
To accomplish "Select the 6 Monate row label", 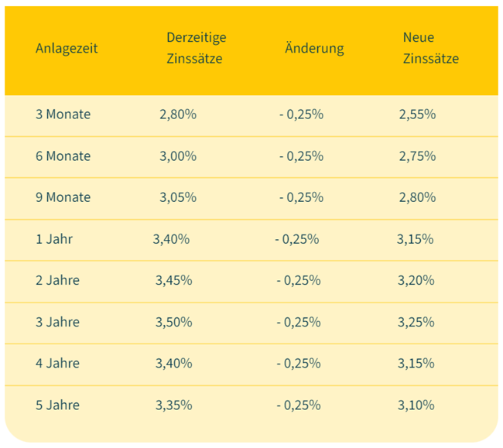I will click(63, 156).
